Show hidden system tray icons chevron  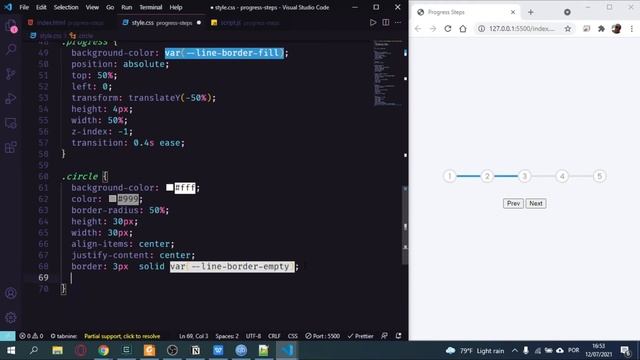pos(515,351)
